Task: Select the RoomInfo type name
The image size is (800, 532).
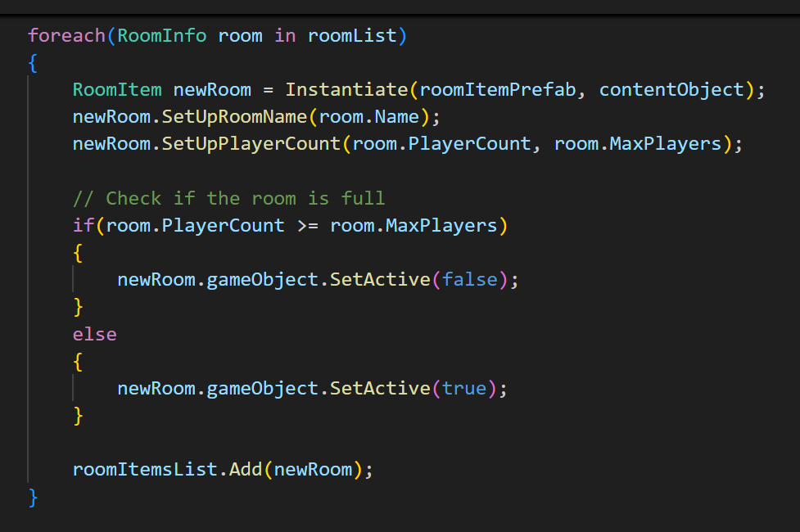Action: pyautogui.click(x=162, y=36)
